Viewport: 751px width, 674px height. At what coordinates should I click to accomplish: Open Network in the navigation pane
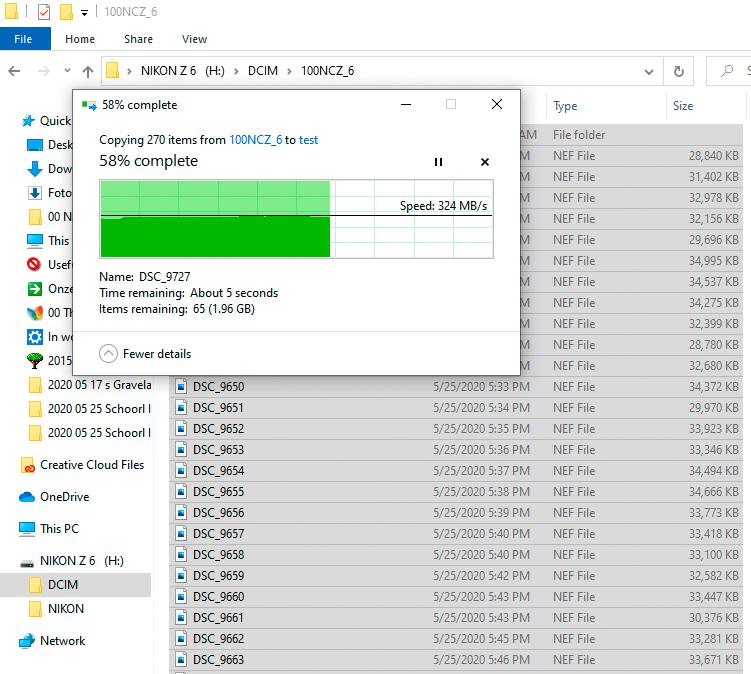pyautogui.click(x=52, y=640)
